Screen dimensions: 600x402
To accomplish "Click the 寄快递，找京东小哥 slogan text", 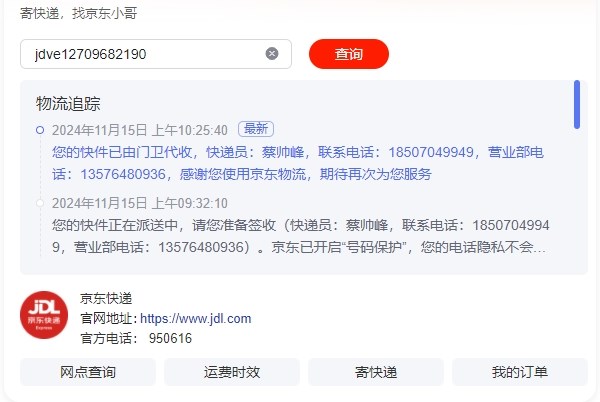I will [x=79, y=13].
